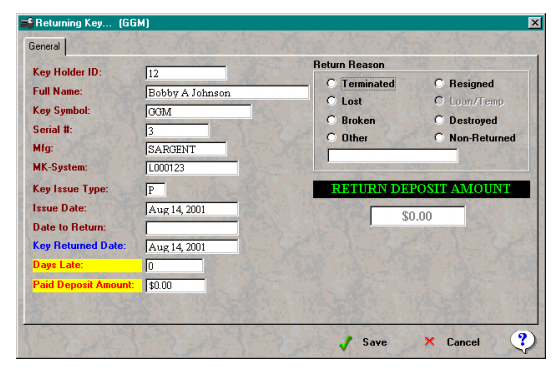The height and width of the screenshot is (370, 556).
Task: Focus the Key Symbol field containing GGM
Action: pos(199,111)
